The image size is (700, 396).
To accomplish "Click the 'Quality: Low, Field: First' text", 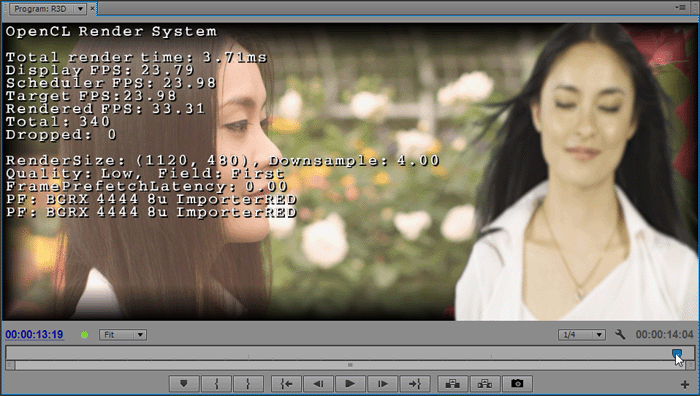I will [x=145, y=173].
